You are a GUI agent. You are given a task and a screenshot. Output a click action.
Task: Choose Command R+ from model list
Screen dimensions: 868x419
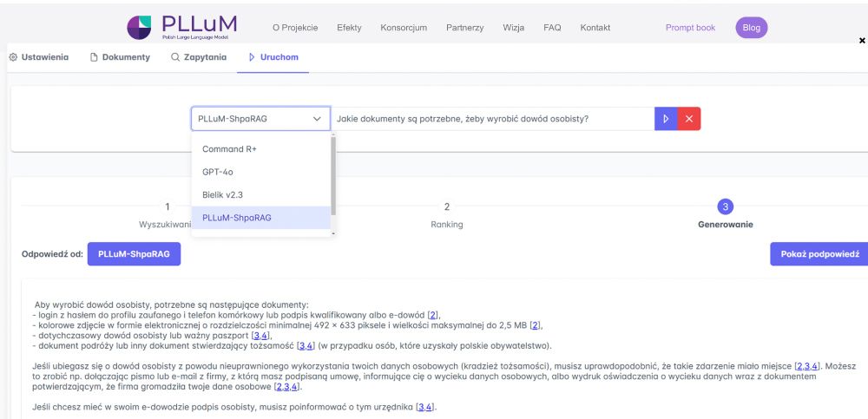[x=260, y=149]
